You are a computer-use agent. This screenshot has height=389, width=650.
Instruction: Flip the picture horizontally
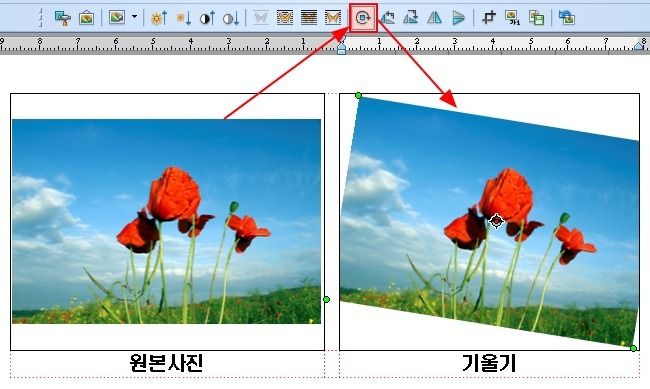[434, 18]
